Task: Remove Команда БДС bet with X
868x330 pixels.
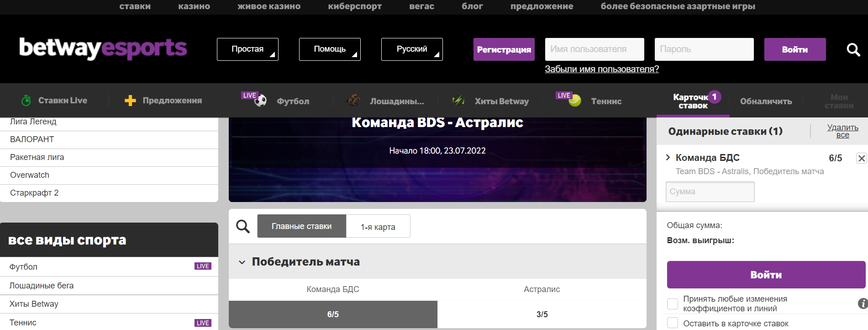Action: pyautogui.click(x=861, y=158)
